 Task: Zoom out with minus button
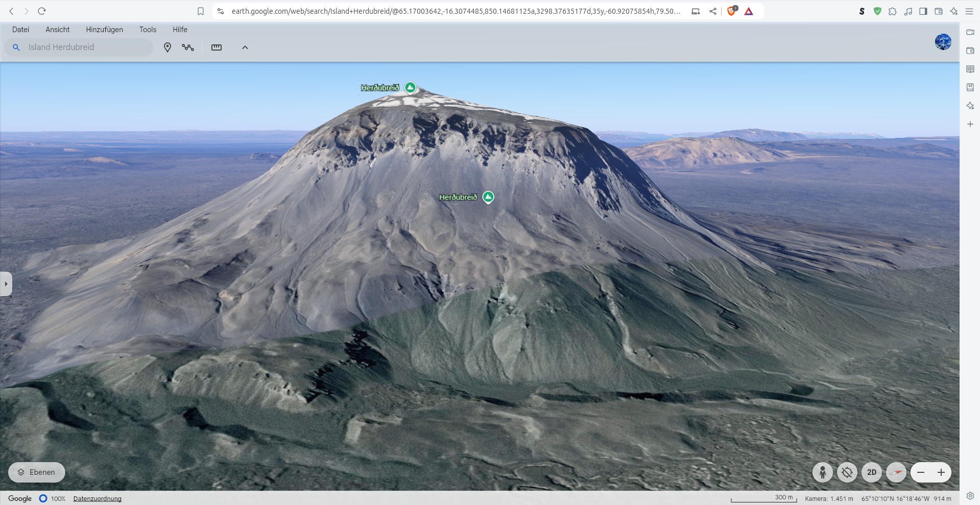[x=921, y=472]
